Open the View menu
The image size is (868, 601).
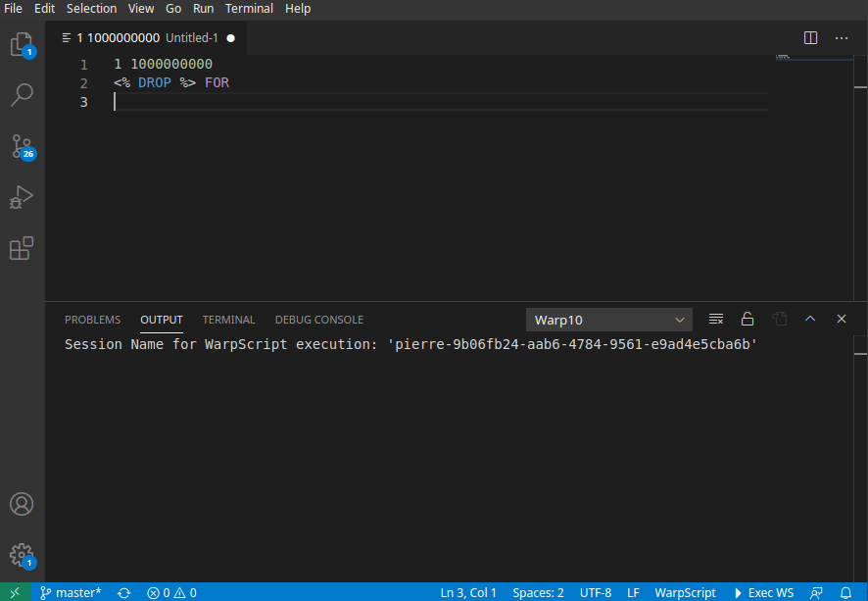141,8
